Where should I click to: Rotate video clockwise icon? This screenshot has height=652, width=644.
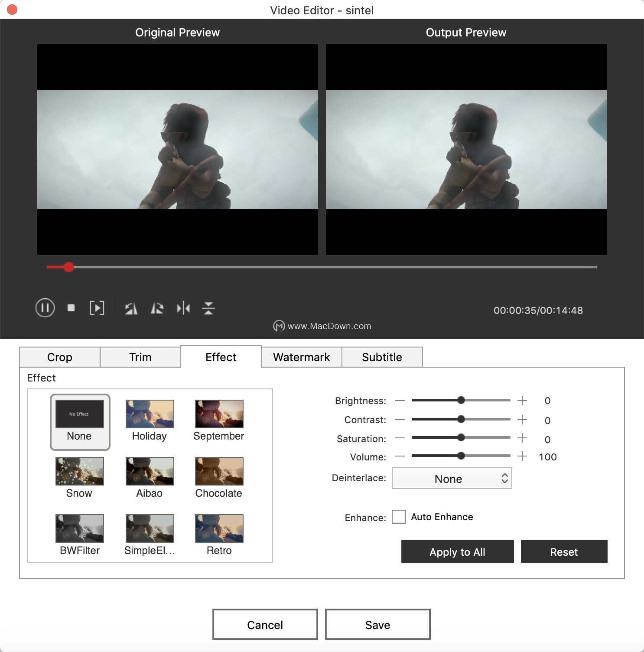click(157, 308)
